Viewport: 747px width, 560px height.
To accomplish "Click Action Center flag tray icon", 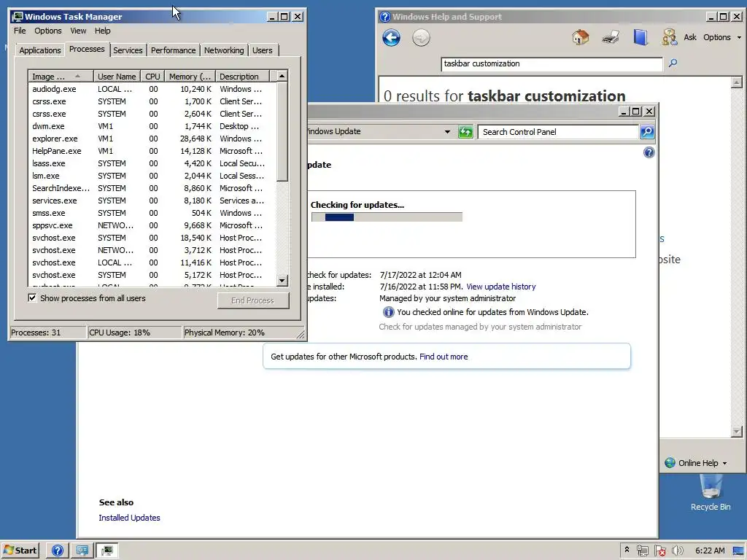I will pos(659,551).
